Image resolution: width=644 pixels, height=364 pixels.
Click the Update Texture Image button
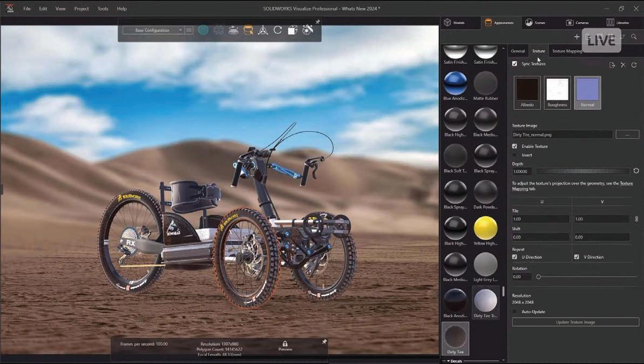[575, 322]
